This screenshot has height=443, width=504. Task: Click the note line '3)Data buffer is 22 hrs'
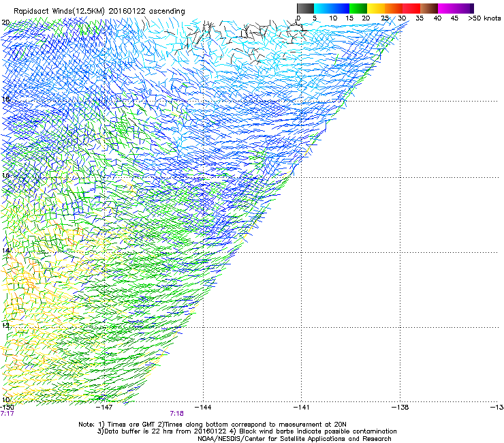pyautogui.click(x=247, y=431)
